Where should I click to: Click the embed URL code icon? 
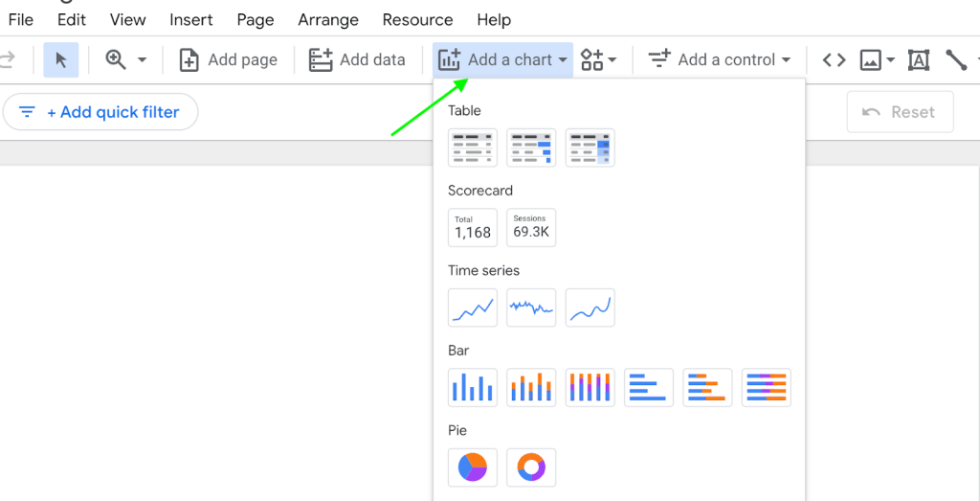(x=834, y=60)
